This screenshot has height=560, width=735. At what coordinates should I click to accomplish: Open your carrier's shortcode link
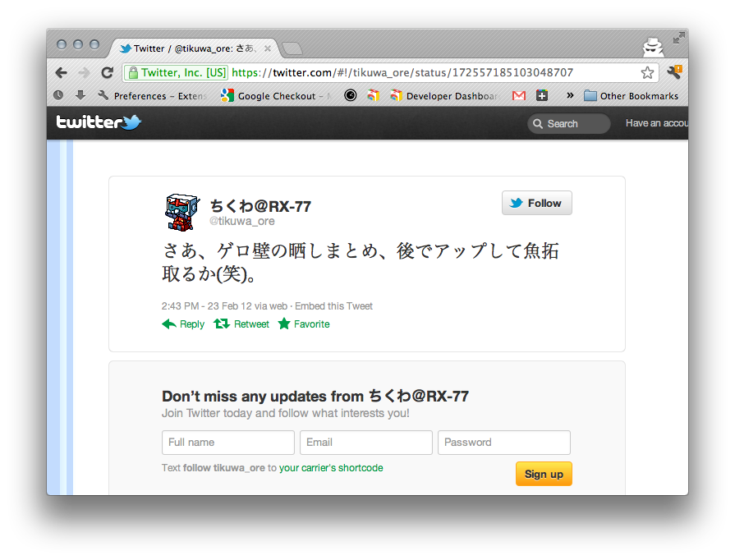click(x=331, y=468)
